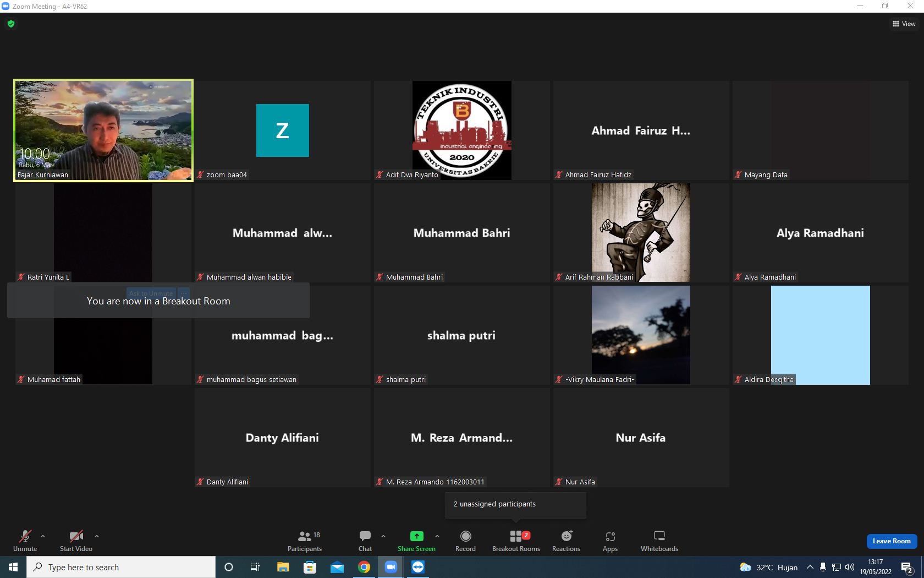Image resolution: width=924 pixels, height=578 pixels.
Task: Start Video camera toggle
Action: 76,541
